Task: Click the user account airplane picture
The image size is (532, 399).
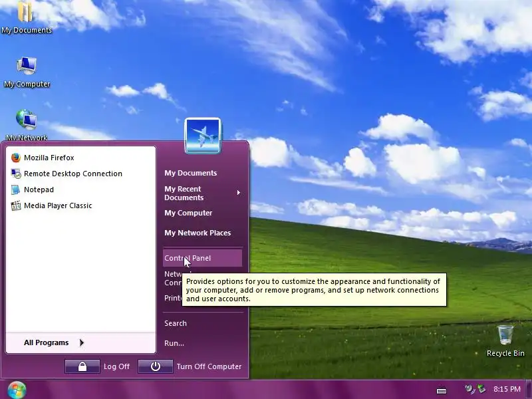Action: (203, 136)
